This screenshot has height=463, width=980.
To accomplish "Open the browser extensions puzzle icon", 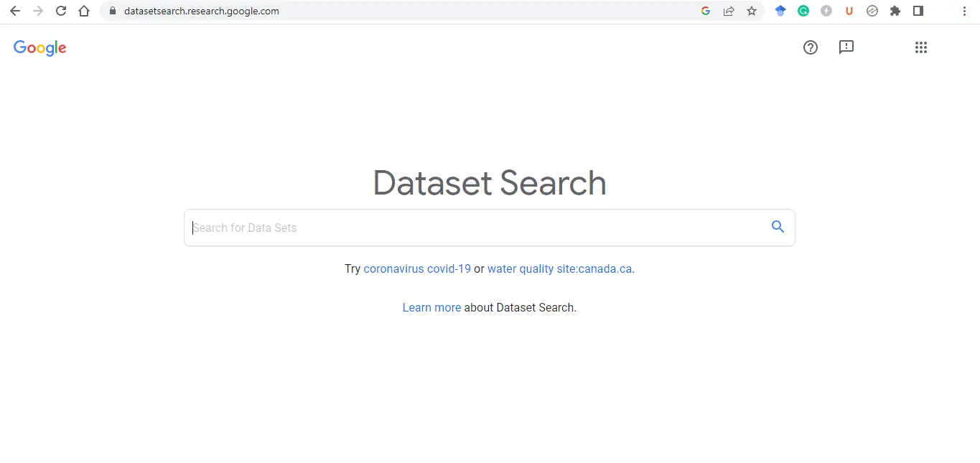I will 895,11.
